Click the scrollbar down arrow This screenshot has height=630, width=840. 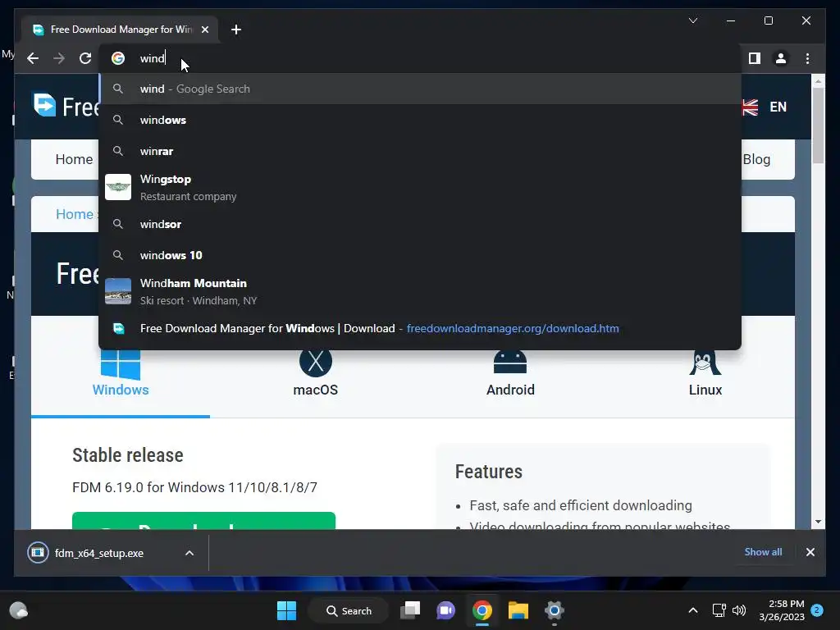point(818,522)
